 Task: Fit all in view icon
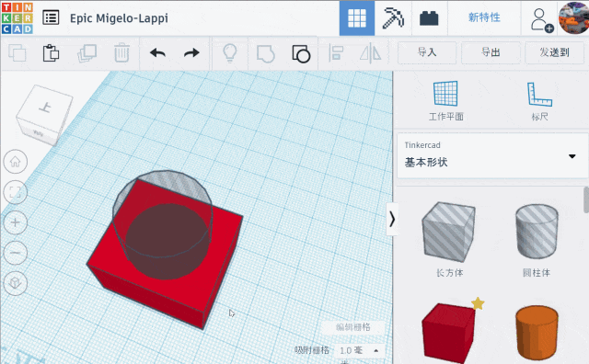coord(16,192)
